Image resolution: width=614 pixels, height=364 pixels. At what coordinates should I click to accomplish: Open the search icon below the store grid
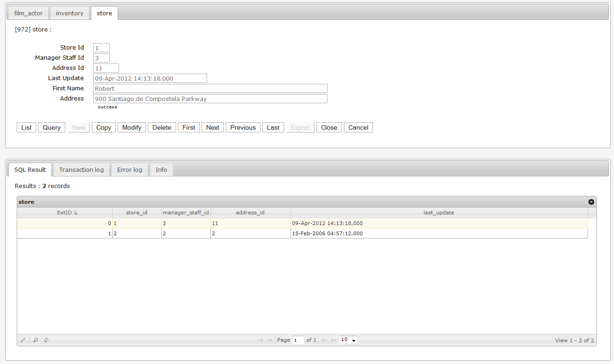(35, 340)
